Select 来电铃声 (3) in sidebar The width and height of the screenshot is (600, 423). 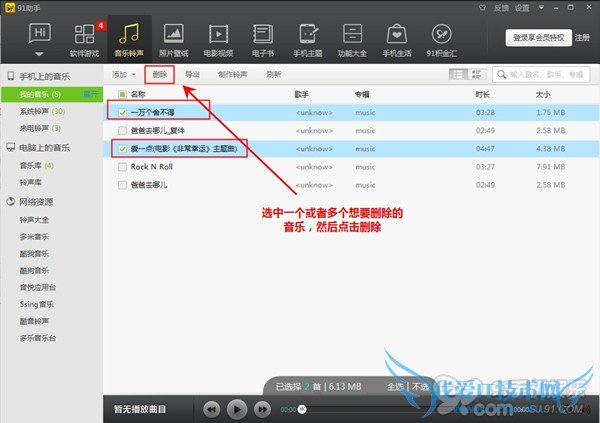click(40, 128)
